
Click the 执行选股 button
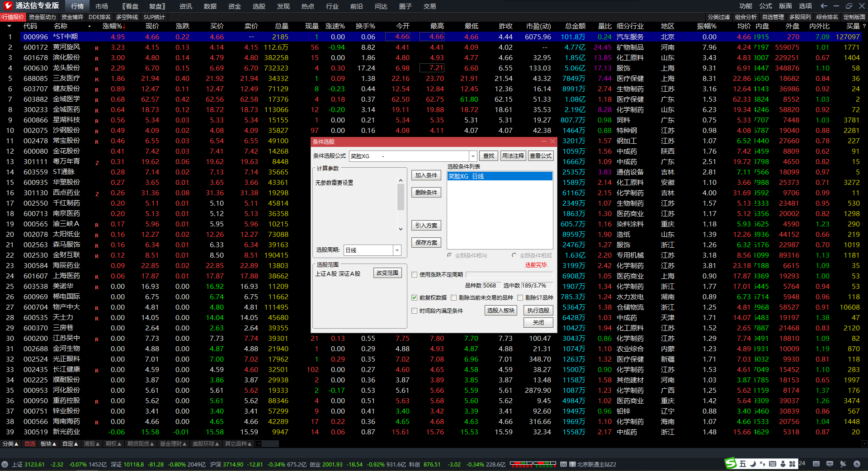(x=538, y=310)
